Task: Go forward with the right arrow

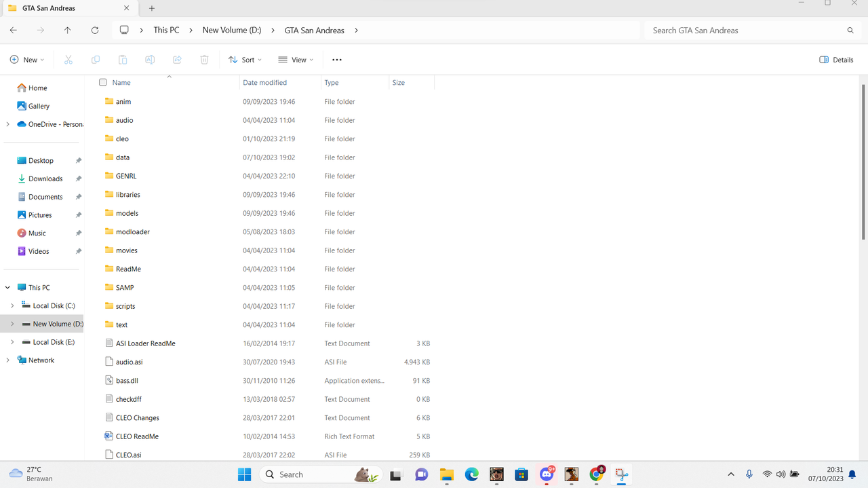Action: 41,31
